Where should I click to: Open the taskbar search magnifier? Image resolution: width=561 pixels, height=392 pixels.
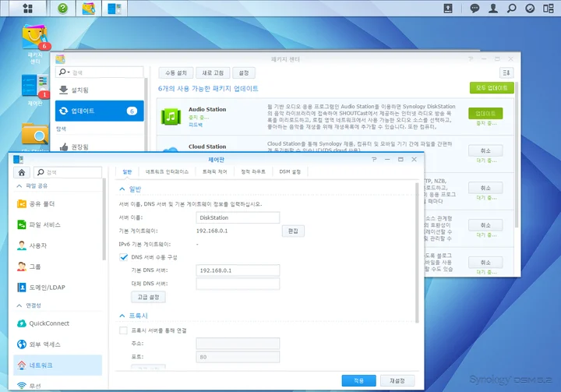tap(512, 9)
